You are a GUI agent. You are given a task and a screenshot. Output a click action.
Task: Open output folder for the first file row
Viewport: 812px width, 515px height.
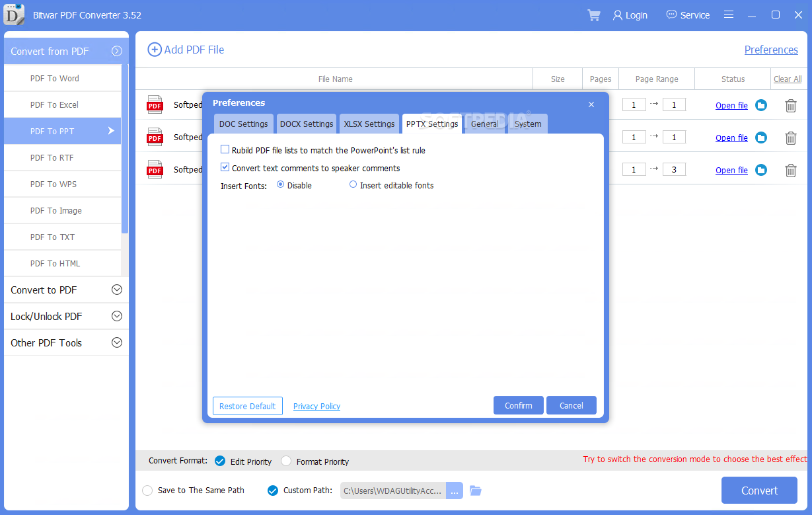tap(761, 105)
